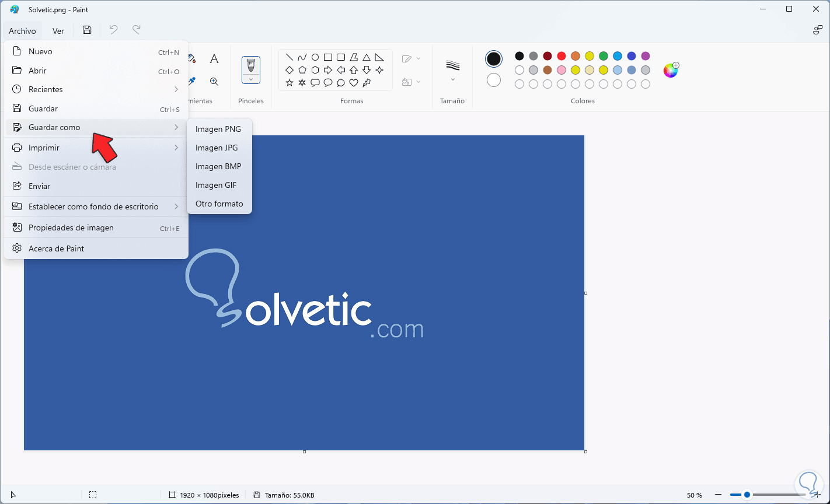Select the Cloud callout shape
This screenshot has height=504, width=830.
[341, 83]
